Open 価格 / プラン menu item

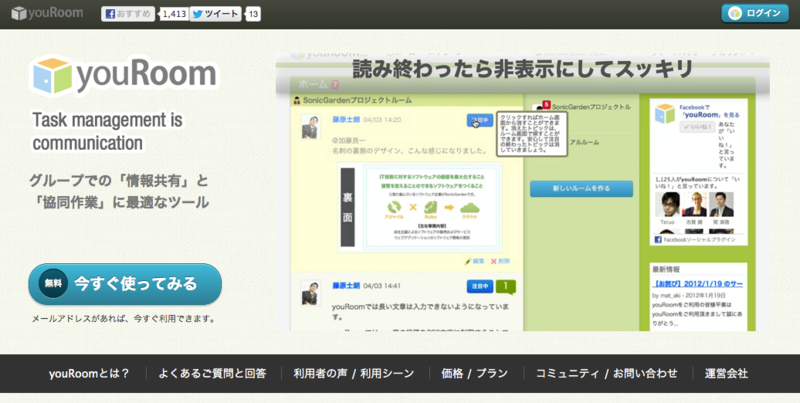click(474, 373)
